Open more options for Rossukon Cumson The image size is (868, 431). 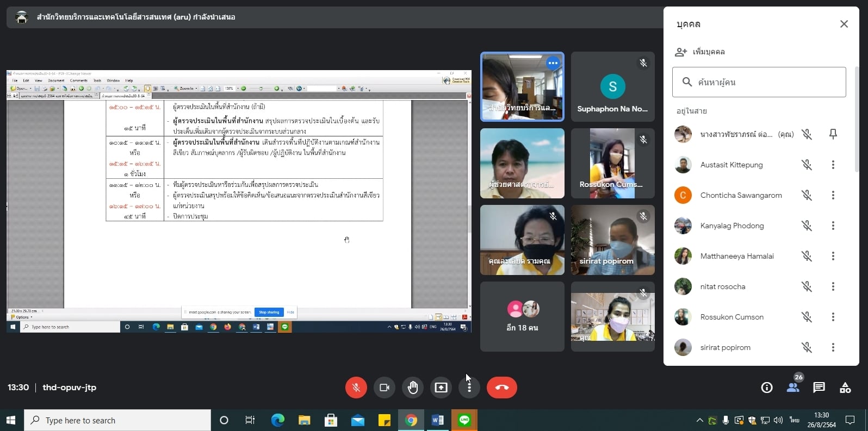833,317
